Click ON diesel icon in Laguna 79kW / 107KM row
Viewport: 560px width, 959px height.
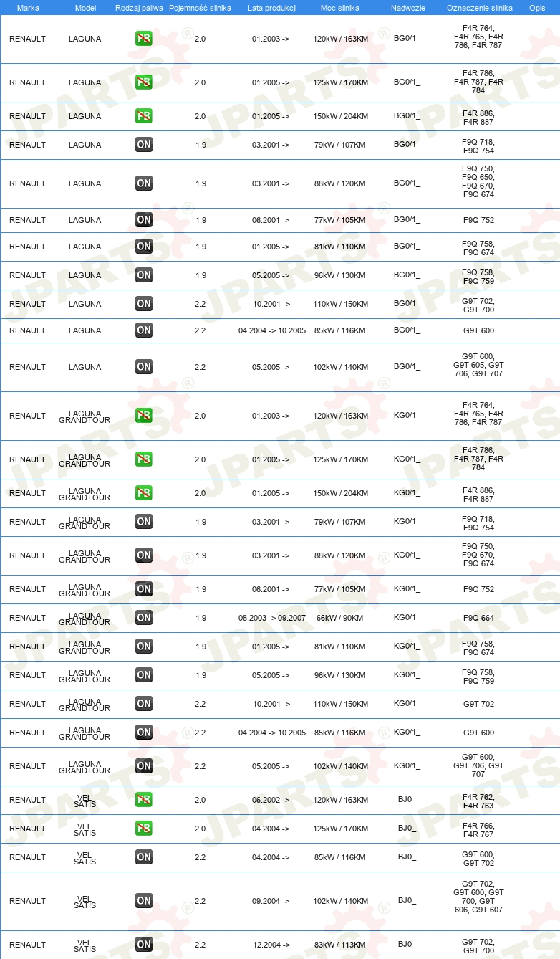144,145
